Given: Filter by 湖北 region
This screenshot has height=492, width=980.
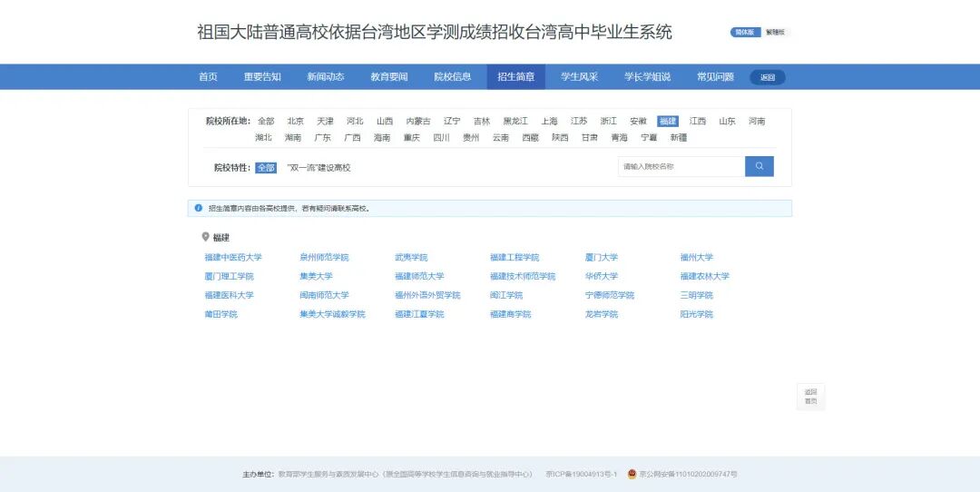Looking at the screenshot, I should pyautogui.click(x=263, y=138).
